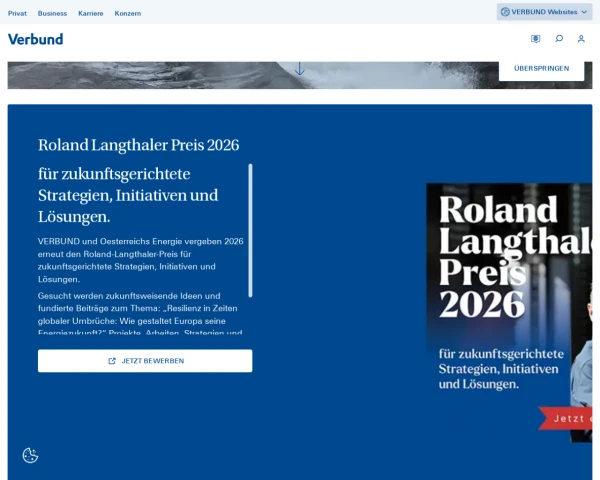
Task: Click paragraph starting 'VERBUND und Oesterreichs Energie'
Action: click(140, 260)
